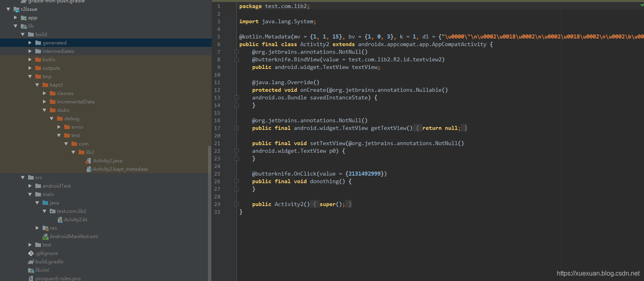This screenshot has height=281, width=644.
Task: Select the stubs folder label
Action: coord(63,110)
